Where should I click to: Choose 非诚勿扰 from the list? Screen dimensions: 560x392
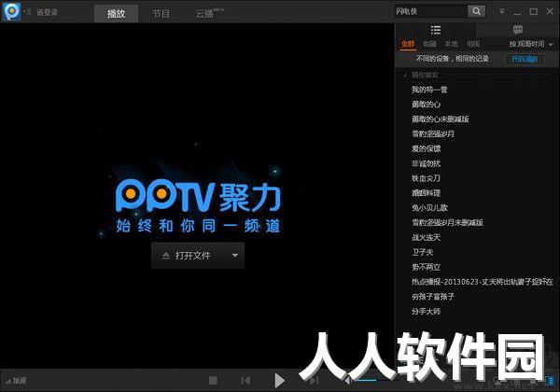(427, 163)
